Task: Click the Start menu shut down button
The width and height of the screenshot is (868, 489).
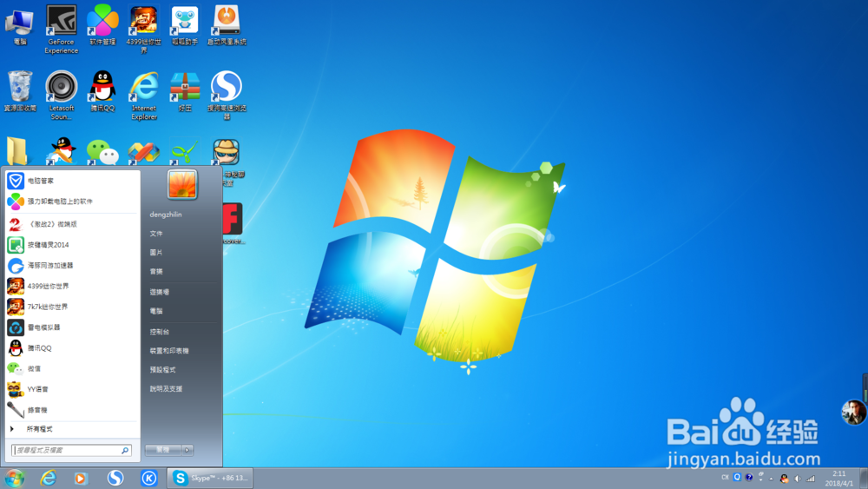Action: point(163,450)
